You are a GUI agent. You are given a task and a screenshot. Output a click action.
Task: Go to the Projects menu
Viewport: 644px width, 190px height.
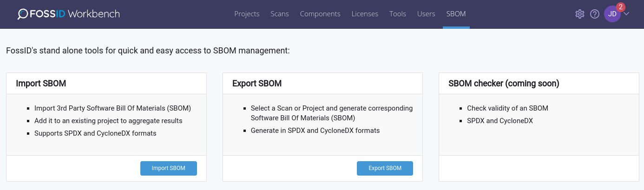(x=247, y=14)
